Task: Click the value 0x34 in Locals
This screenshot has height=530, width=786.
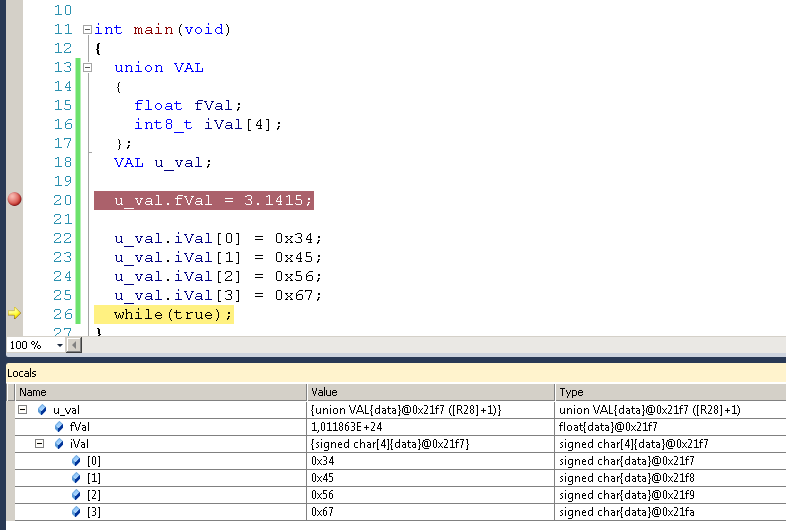Action: (x=322, y=461)
